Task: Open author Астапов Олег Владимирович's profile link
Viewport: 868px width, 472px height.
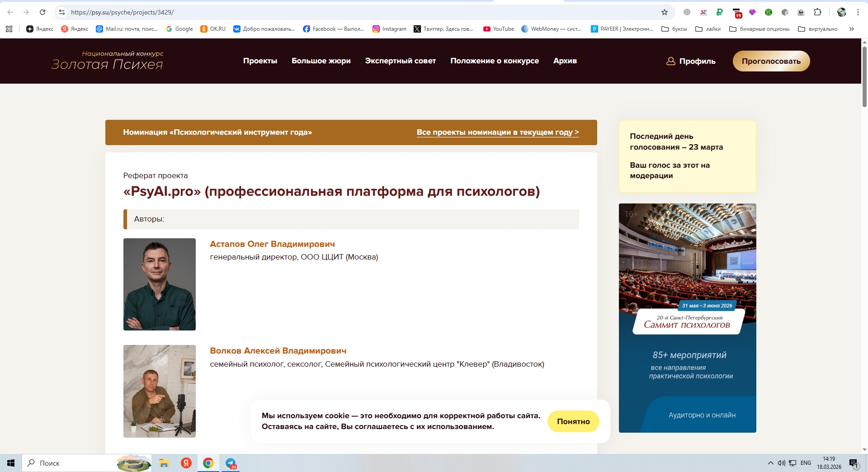Action: pos(272,244)
